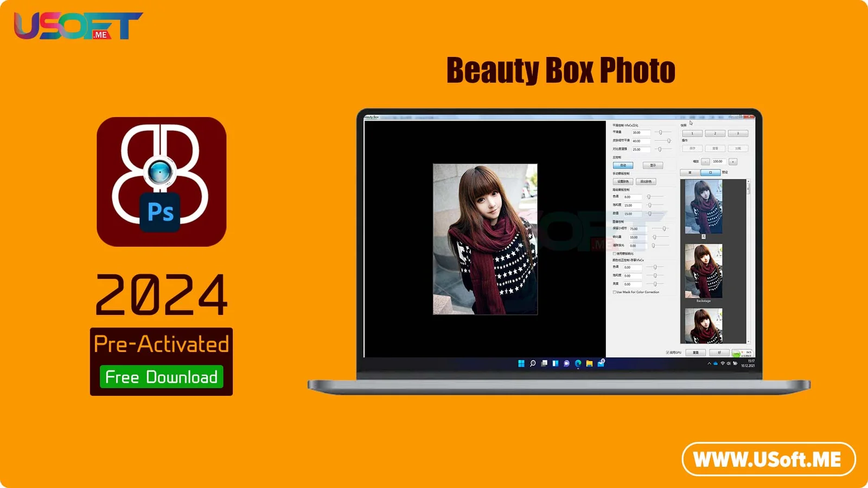
Task: Open the Widgets icon in taskbar
Action: [x=555, y=363]
